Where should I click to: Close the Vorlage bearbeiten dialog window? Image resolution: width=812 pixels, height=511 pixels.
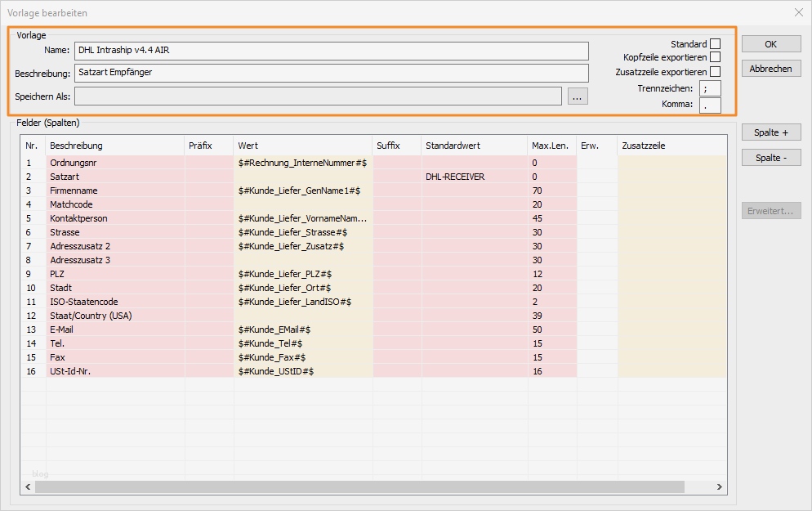(x=798, y=12)
